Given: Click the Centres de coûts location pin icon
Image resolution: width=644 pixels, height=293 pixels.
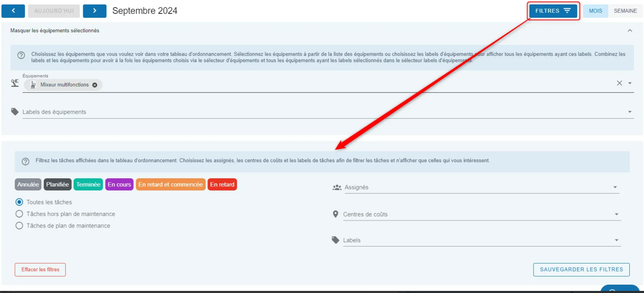Looking at the screenshot, I should 335,214.
